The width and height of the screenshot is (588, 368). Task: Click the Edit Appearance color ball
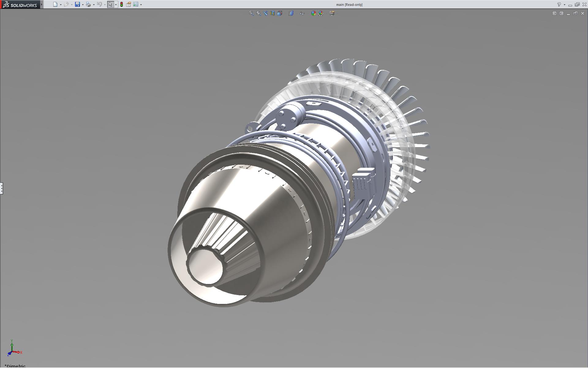click(x=313, y=13)
